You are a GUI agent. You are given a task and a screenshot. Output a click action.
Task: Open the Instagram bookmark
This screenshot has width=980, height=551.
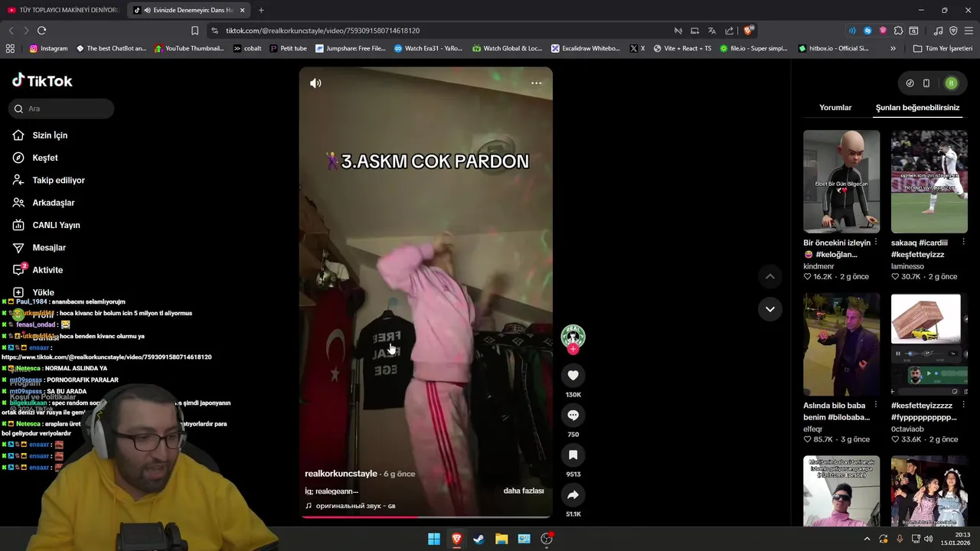coord(48,48)
